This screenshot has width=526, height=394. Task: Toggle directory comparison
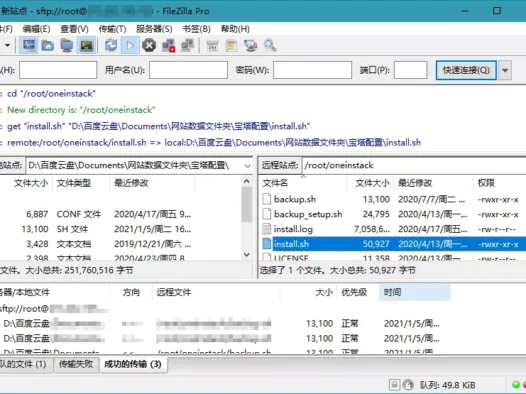point(231,45)
